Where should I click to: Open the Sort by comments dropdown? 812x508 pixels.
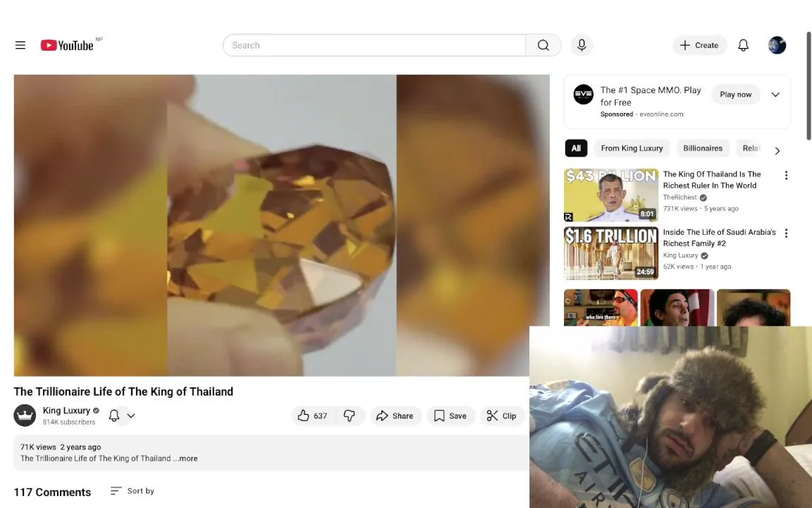tap(133, 491)
